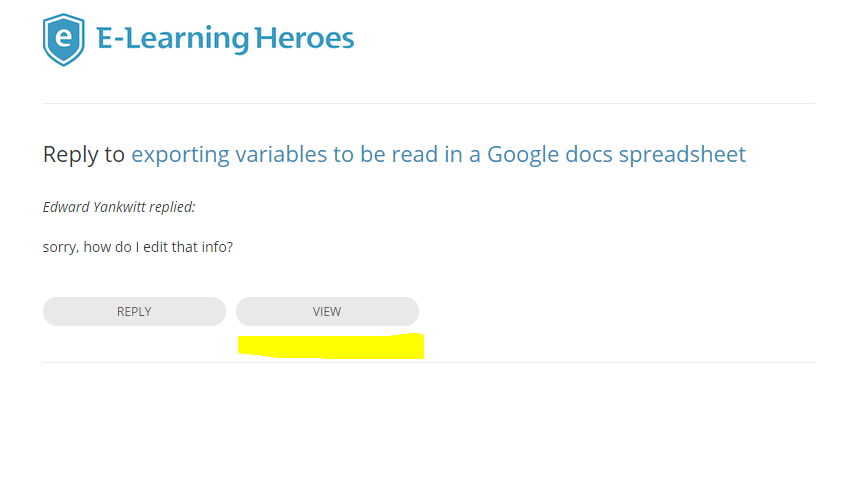Click the letter "e" inside the shield
The height and width of the screenshot is (486, 855).
click(x=64, y=38)
